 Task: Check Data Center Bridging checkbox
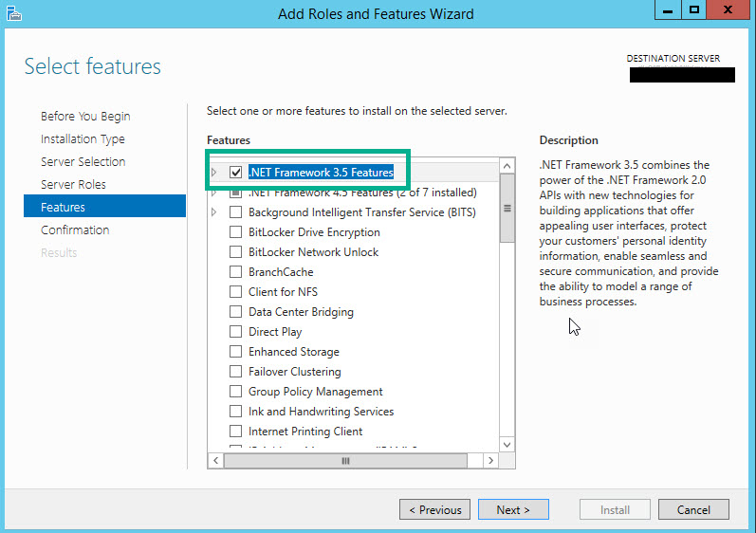[235, 312]
